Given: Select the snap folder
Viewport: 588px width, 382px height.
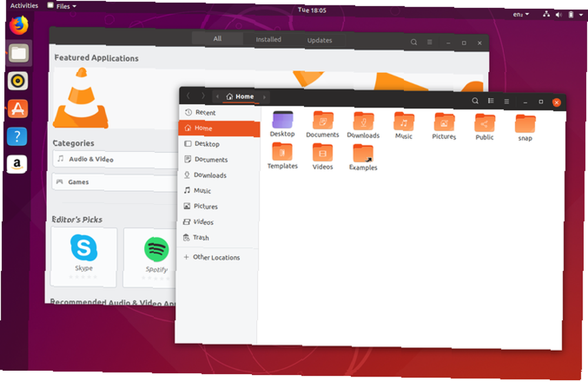Looking at the screenshot, I should coord(525,128).
